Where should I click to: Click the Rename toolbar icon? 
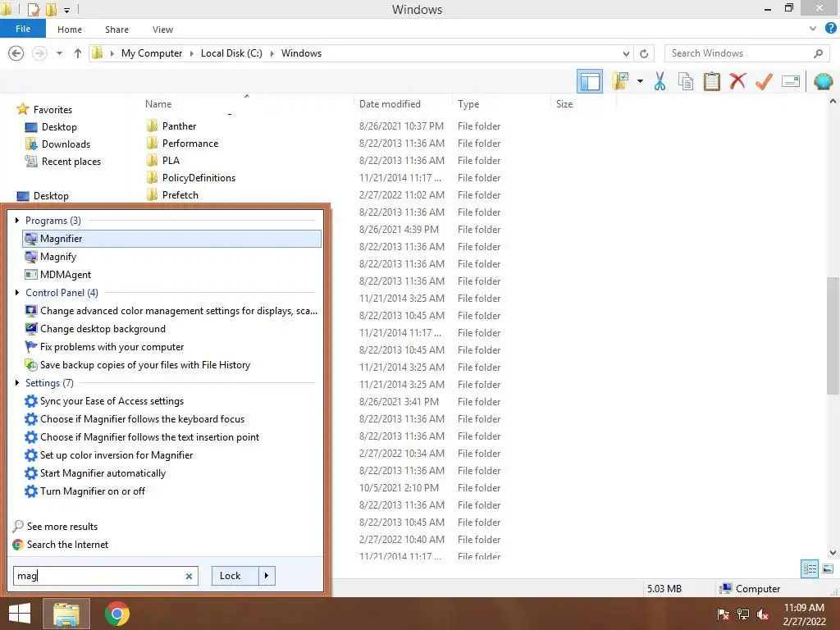tap(790, 81)
